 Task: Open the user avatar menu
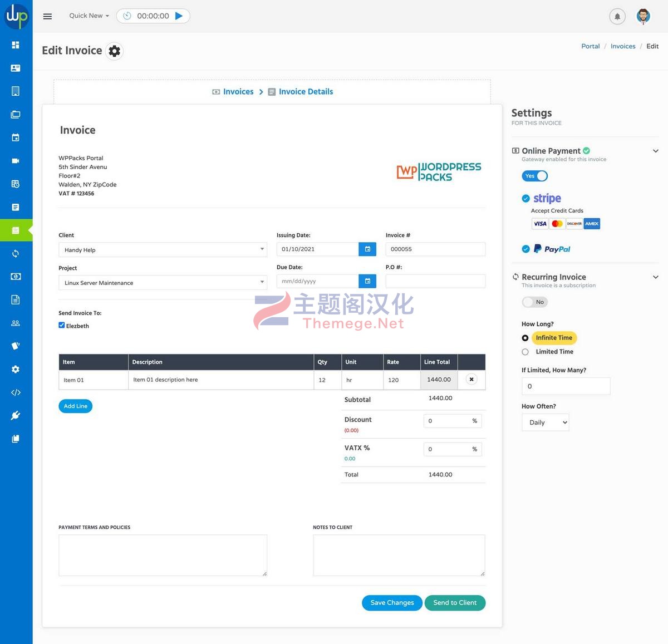pos(644,16)
